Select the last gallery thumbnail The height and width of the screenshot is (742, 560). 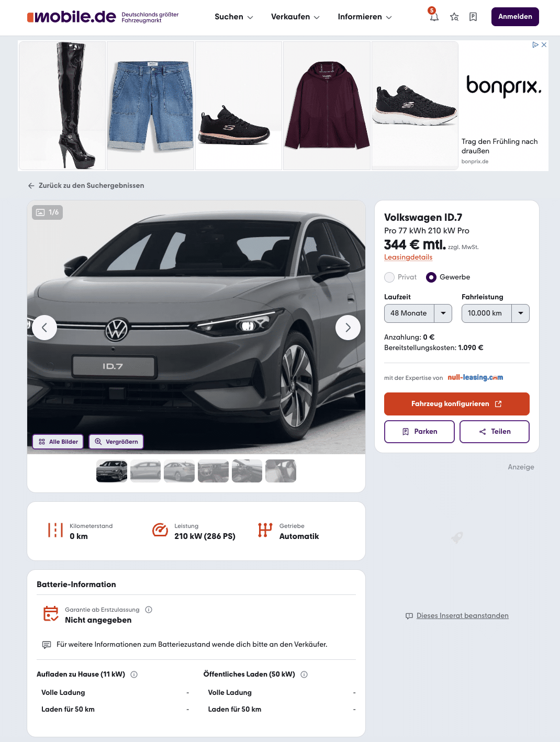point(281,471)
